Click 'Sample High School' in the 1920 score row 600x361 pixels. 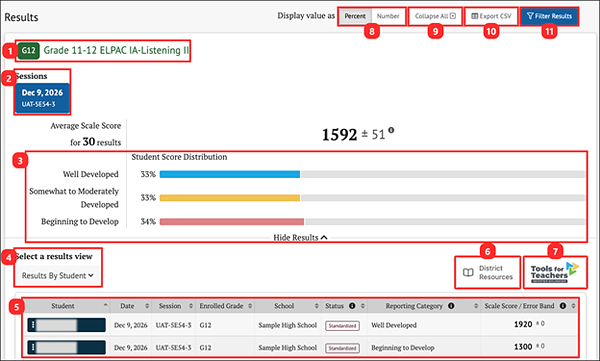(287, 325)
